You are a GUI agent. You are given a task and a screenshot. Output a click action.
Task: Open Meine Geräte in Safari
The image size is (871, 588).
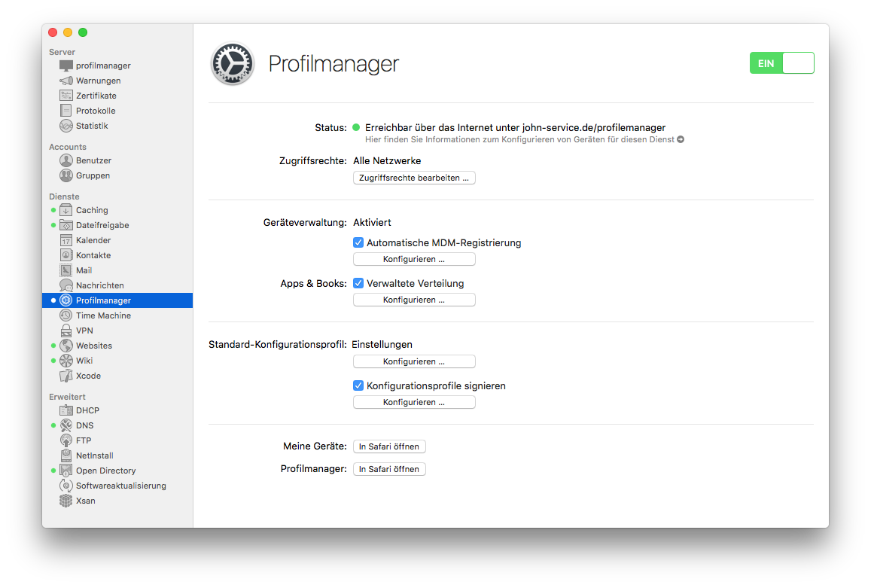(389, 446)
